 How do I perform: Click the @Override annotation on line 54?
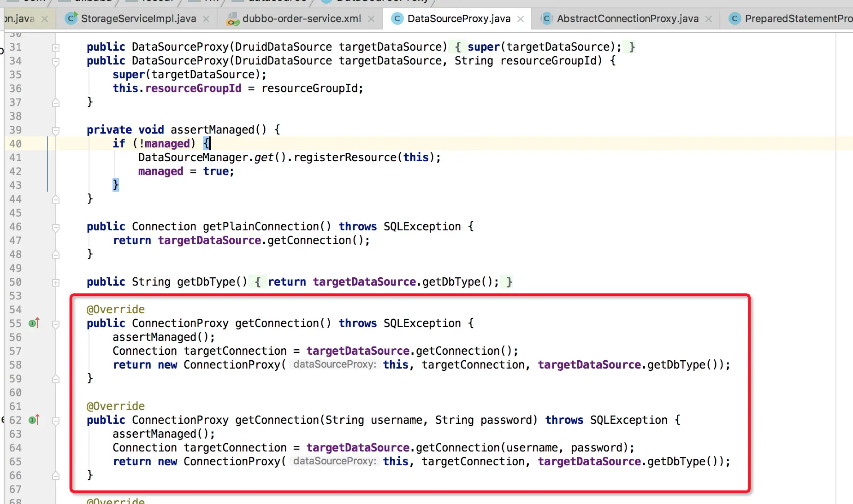click(x=116, y=310)
